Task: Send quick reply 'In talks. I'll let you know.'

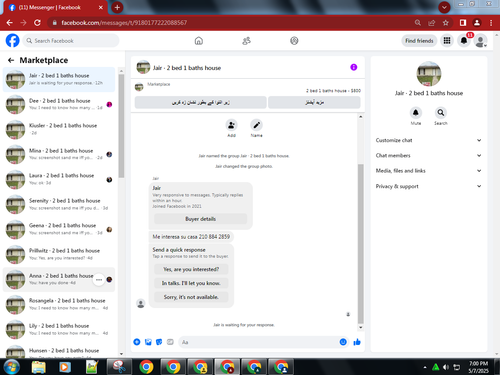Action: tap(191, 283)
